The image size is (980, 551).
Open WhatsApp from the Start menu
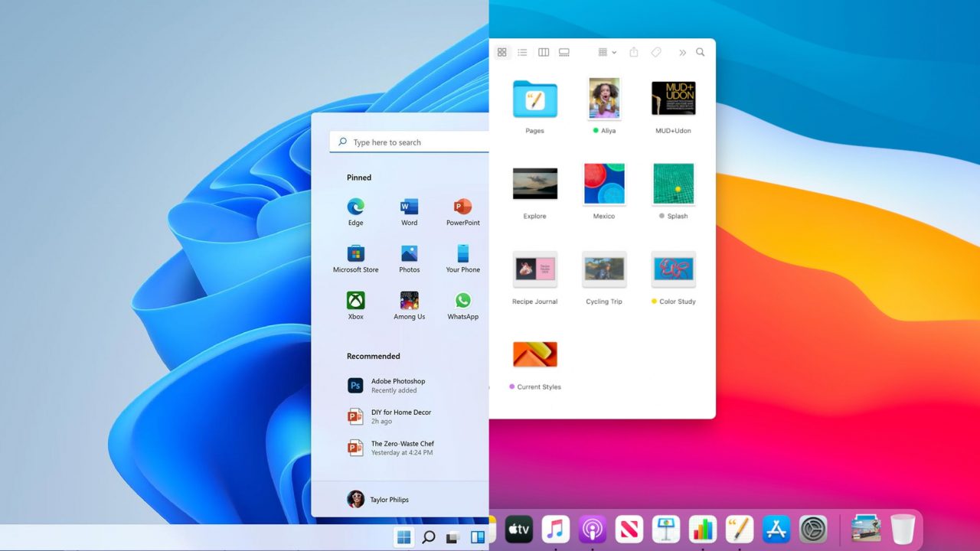pos(462,301)
